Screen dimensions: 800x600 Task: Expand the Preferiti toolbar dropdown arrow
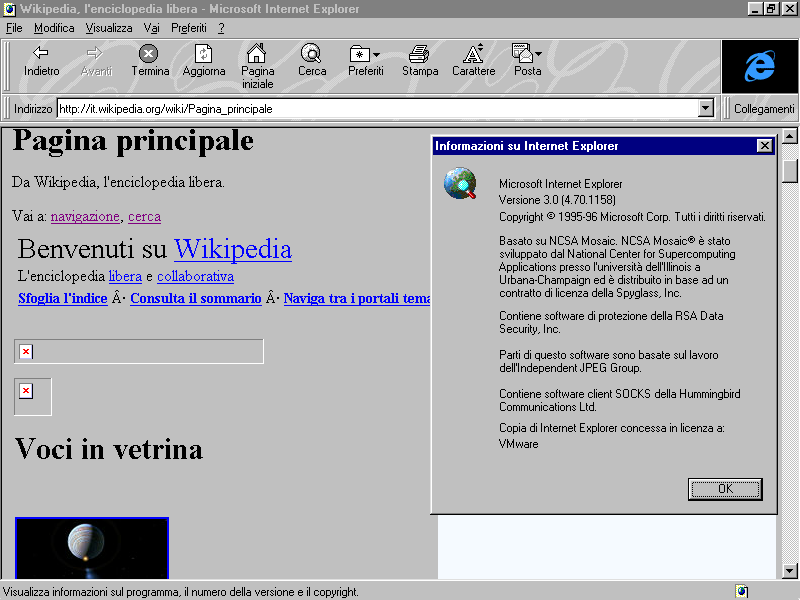coord(376,54)
